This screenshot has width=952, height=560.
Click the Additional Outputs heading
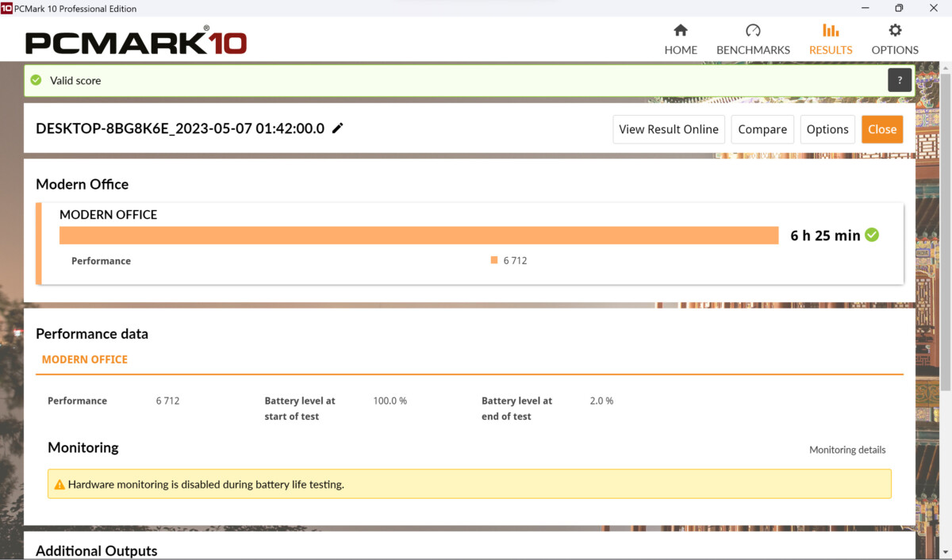[97, 550]
